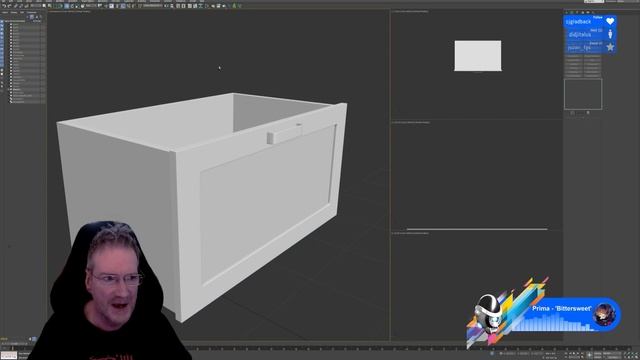
Task: Open the reference coordinate system dropdown
Action: tap(91, 6)
